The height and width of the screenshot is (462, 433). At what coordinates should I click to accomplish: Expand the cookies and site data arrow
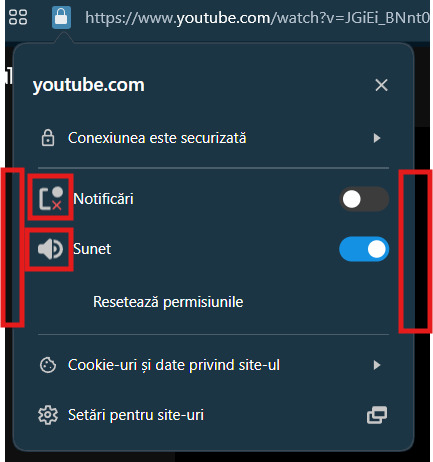tap(377, 365)
